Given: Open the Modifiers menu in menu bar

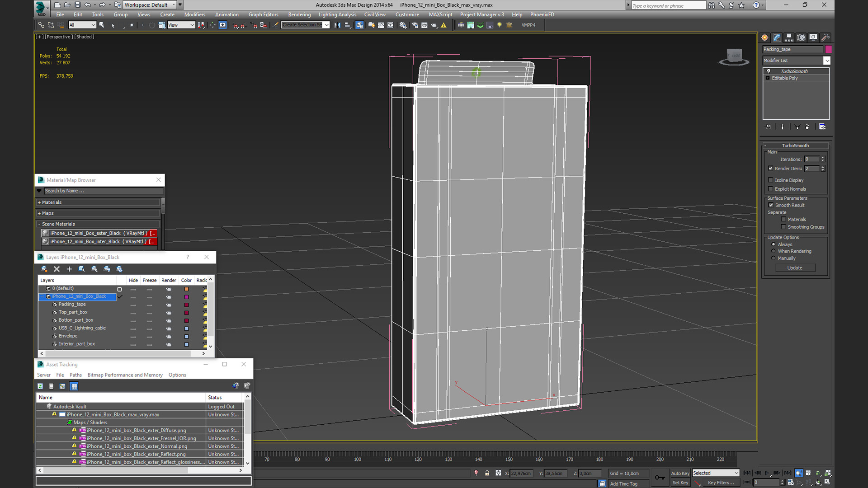Looking at the screenshot, I should tap(195, 14).
